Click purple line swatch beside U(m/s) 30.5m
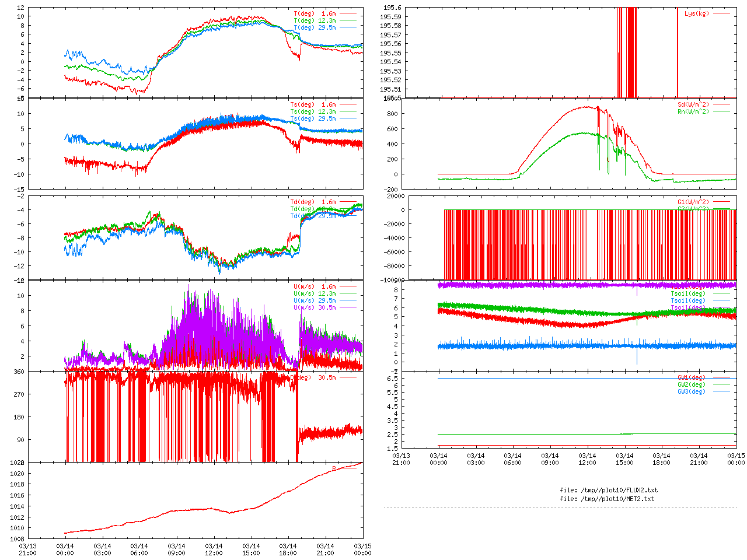 (348, 307)
